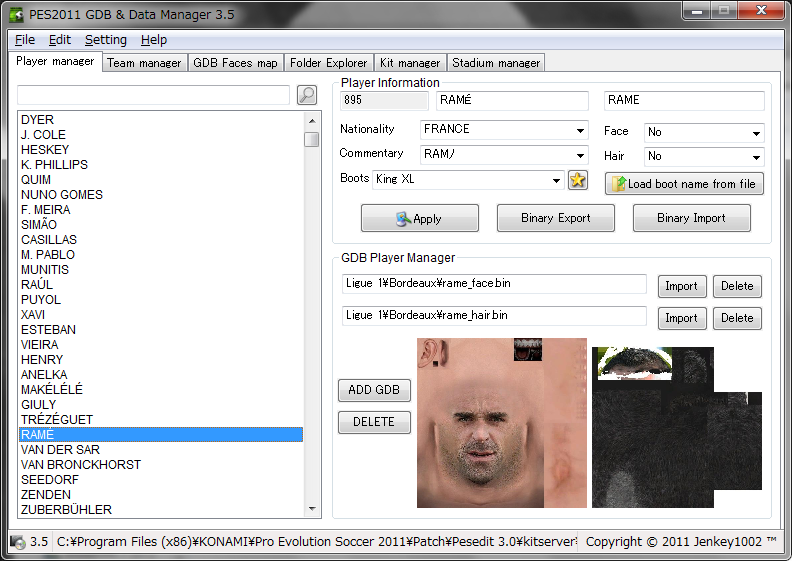Open the Kit manager tab
The image size is (792, 561).
pyautogui.click(x=409, y=63)
